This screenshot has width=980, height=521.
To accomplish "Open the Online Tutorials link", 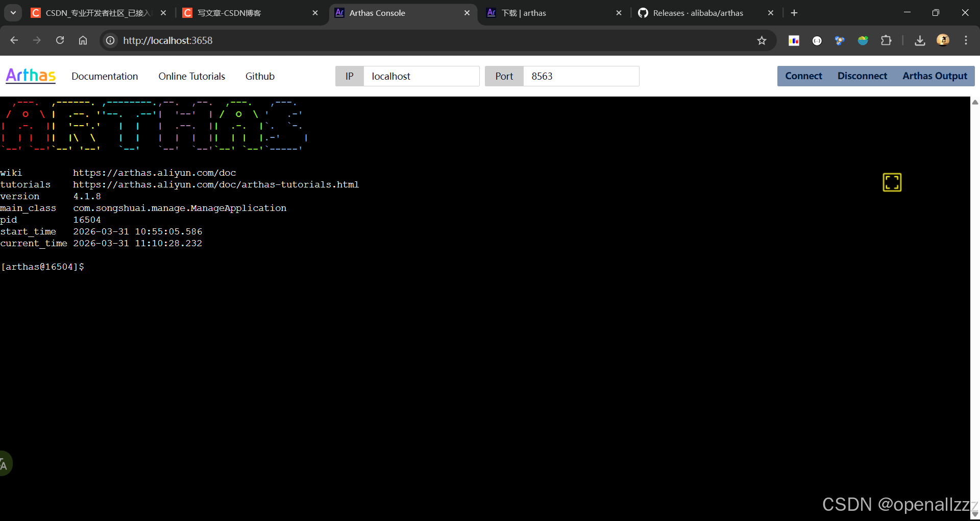I will (191, 76).
